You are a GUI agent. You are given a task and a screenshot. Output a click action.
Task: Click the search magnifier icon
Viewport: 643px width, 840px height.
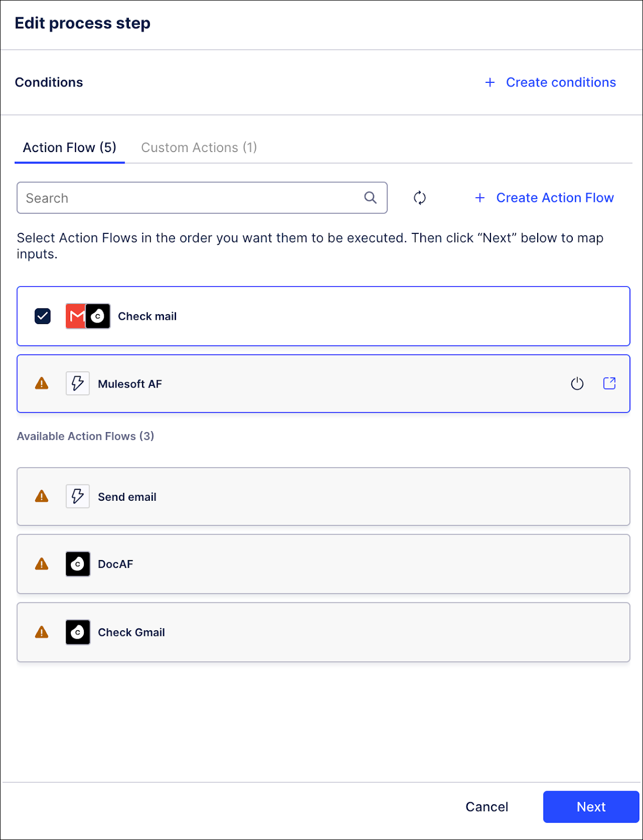click(x=370, y=198)
